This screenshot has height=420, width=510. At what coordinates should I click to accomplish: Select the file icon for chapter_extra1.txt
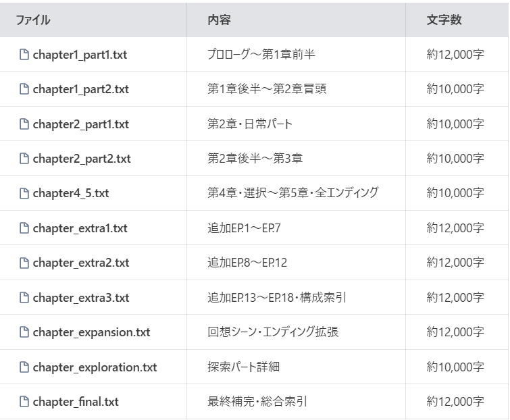click(x=24, y=228)
